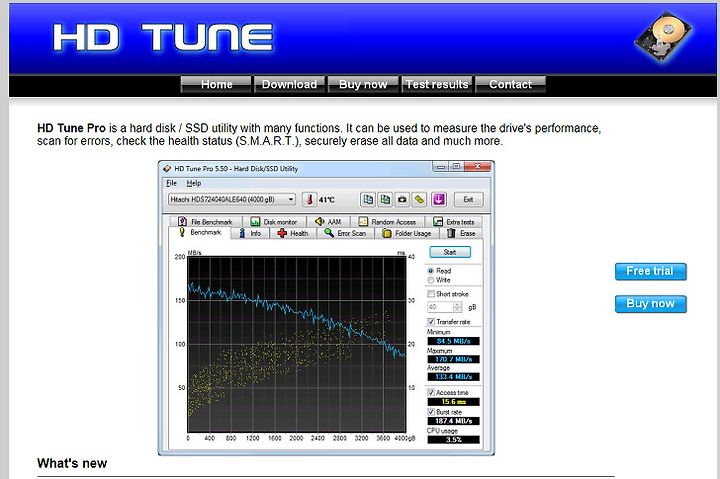Switch to the File Benchmark tab
Image resolution: width=720 pixels, height=479 pixels.
[x=205, y=221]
